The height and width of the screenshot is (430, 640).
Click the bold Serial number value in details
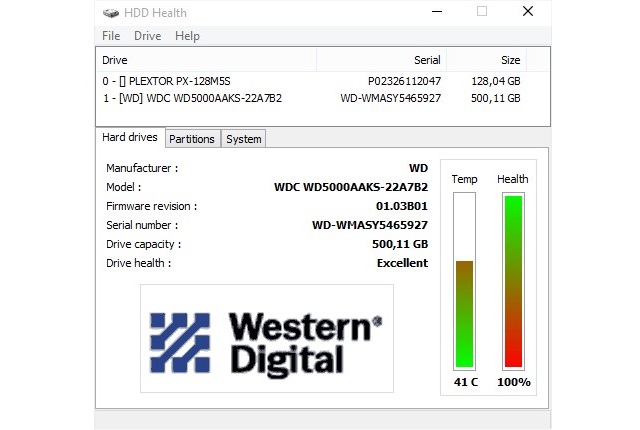click(370, 225)
